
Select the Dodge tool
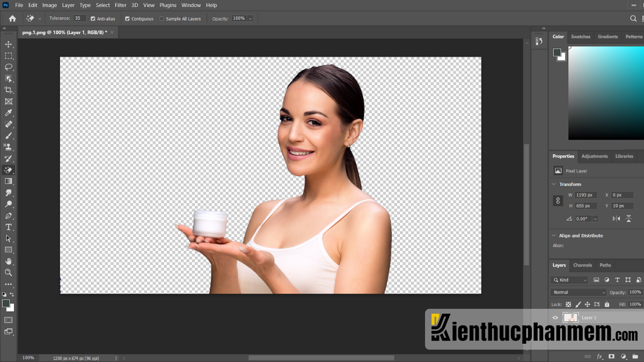[x=9, y=204]
